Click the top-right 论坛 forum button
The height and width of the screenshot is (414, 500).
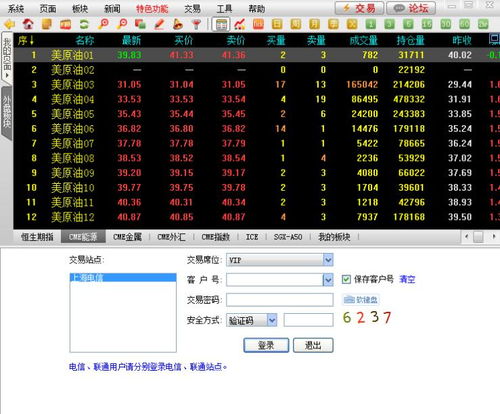pyautogui.click(x=411, y=8)
